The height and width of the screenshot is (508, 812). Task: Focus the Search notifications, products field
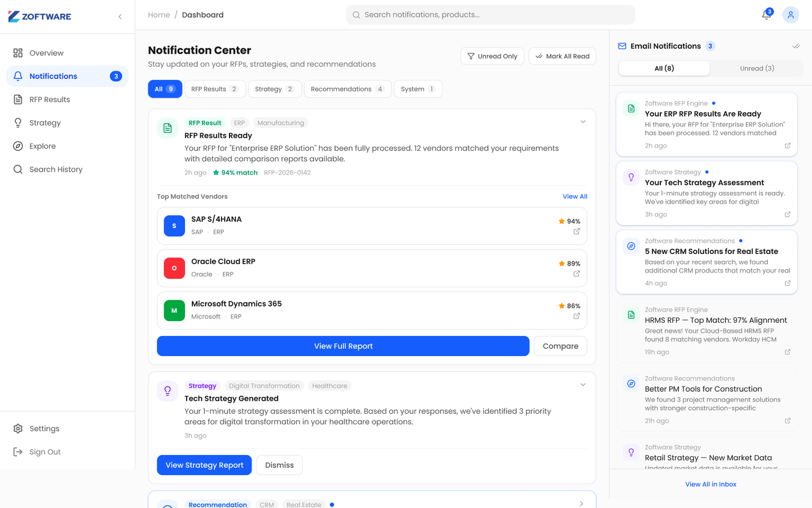click(490, 15)
